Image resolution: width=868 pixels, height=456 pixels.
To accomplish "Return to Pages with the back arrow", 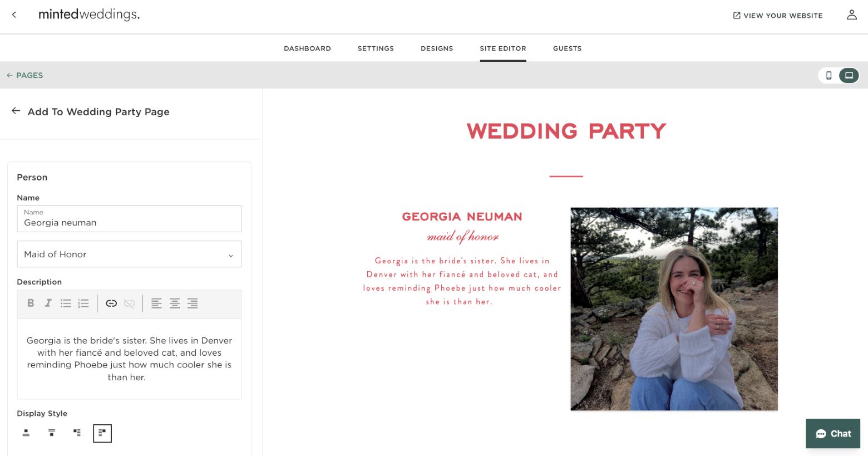I will coord(9,75).
